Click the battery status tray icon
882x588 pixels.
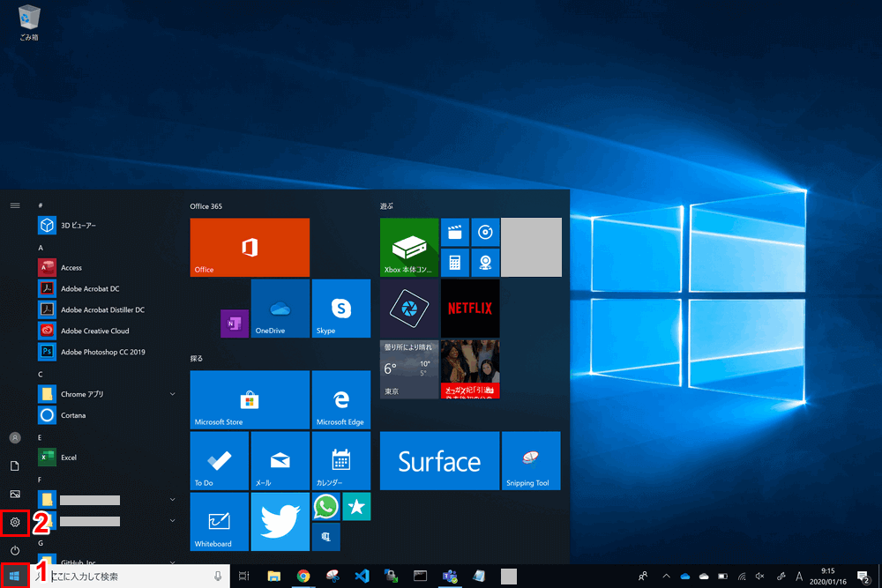click(723, 577)
